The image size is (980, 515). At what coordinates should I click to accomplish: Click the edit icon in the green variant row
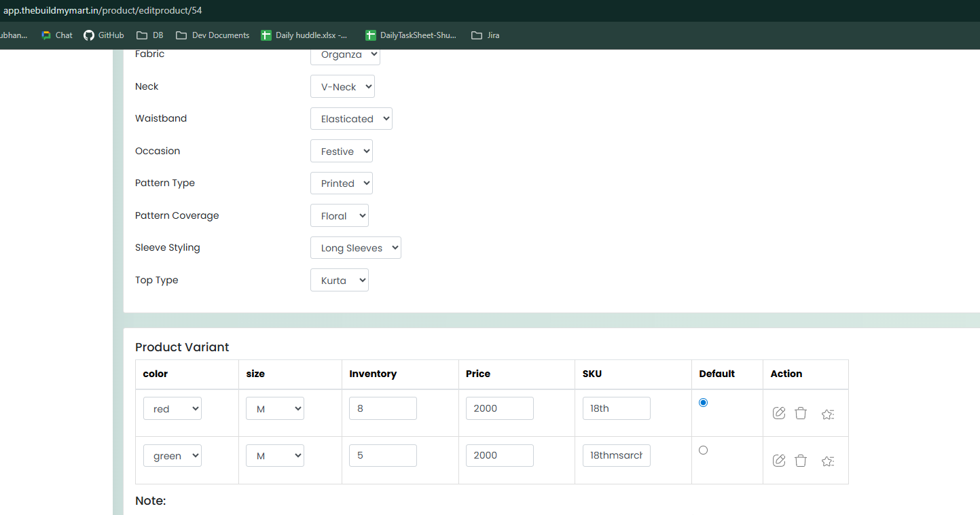tap(779, 461)
